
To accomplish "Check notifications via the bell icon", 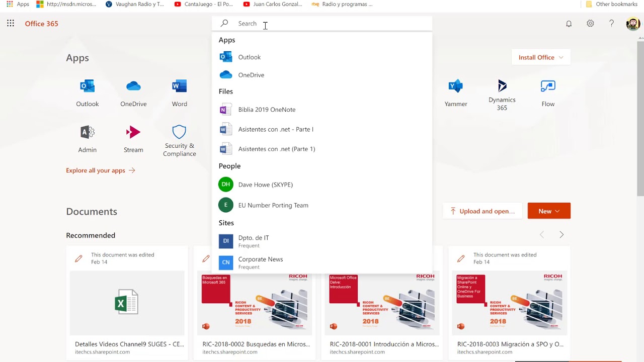I will coord(569,23).
